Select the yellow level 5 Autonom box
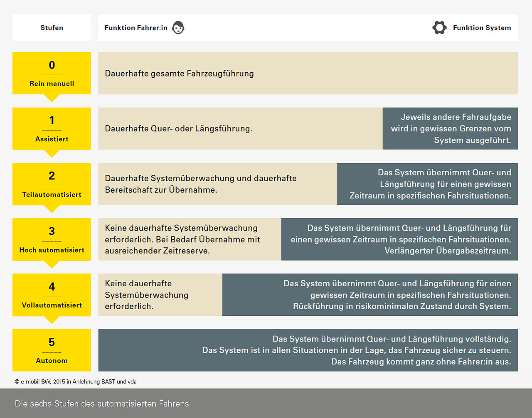 tap(52, 350)
